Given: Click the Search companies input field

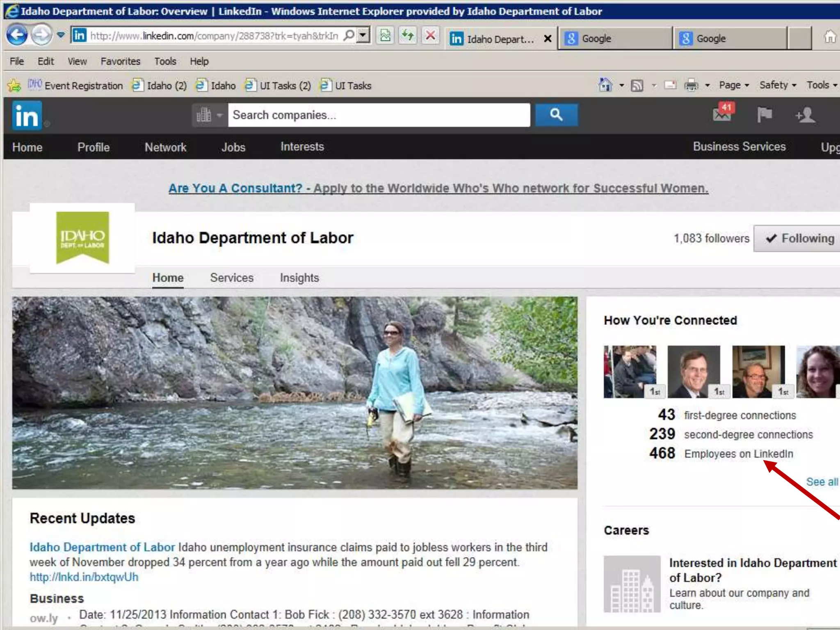Looking at the screenshot, I should (379, 115).
